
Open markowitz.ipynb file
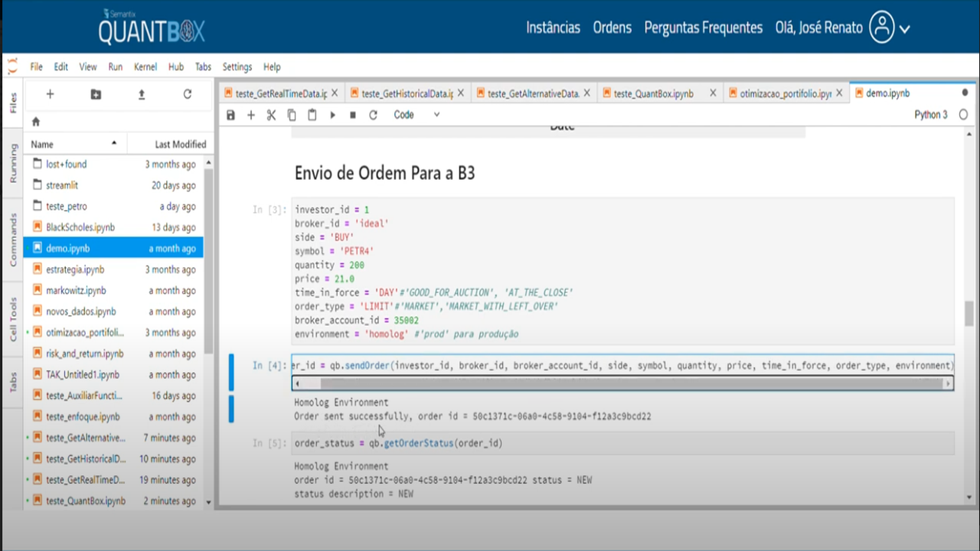click(115, 291)
